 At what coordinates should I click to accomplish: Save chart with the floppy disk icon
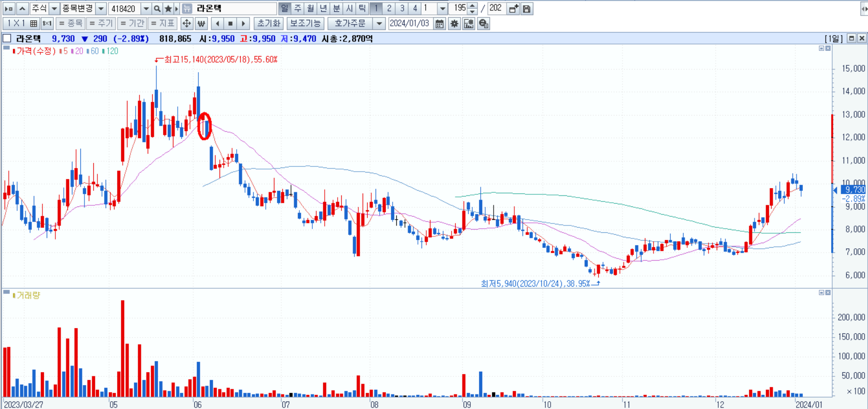tap(526, 9)
